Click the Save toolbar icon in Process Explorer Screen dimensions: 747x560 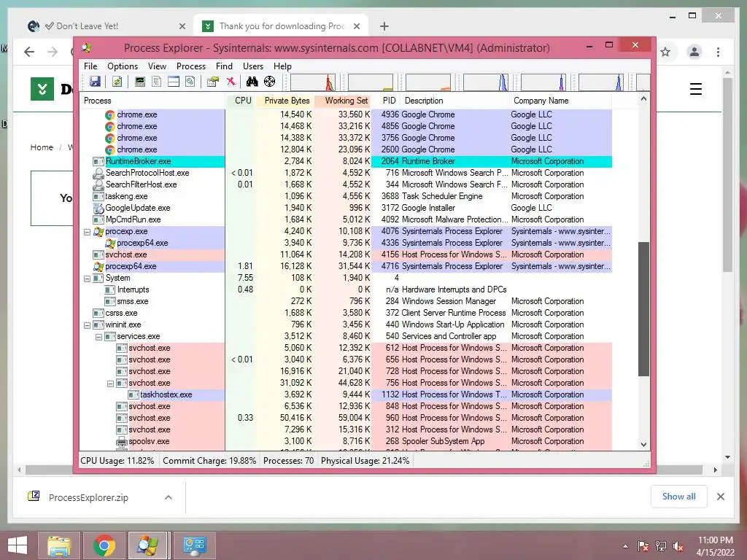(x=96, y=82)
